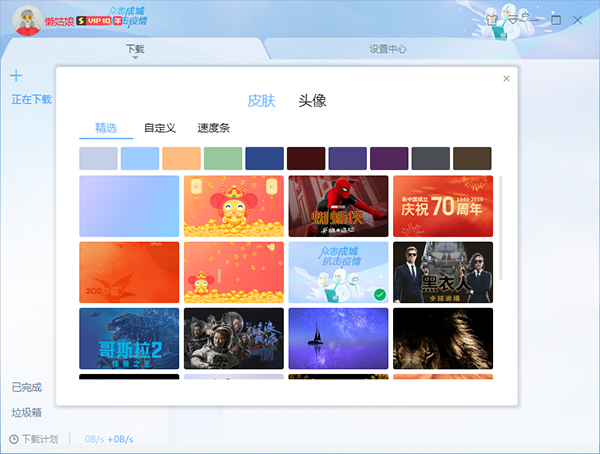Click the skin list vertical scrollbar
Screen dimensions: 600x454
pos(501,227)
